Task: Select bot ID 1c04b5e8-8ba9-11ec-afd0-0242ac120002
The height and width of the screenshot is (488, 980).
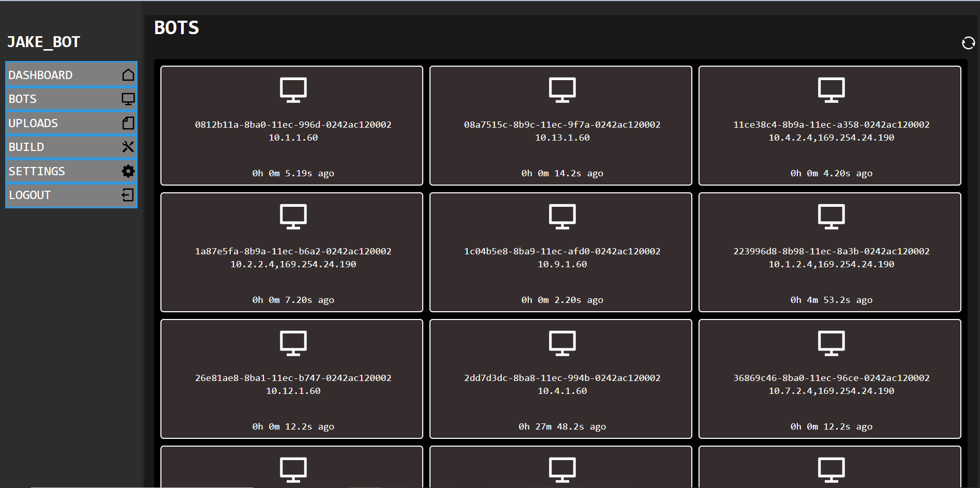Action: pos(562,251)
